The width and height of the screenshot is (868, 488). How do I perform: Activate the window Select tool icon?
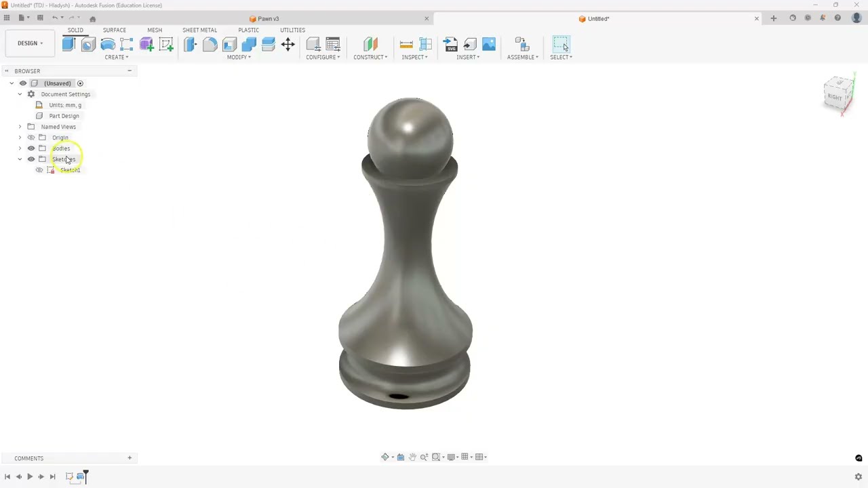point(561,45)
